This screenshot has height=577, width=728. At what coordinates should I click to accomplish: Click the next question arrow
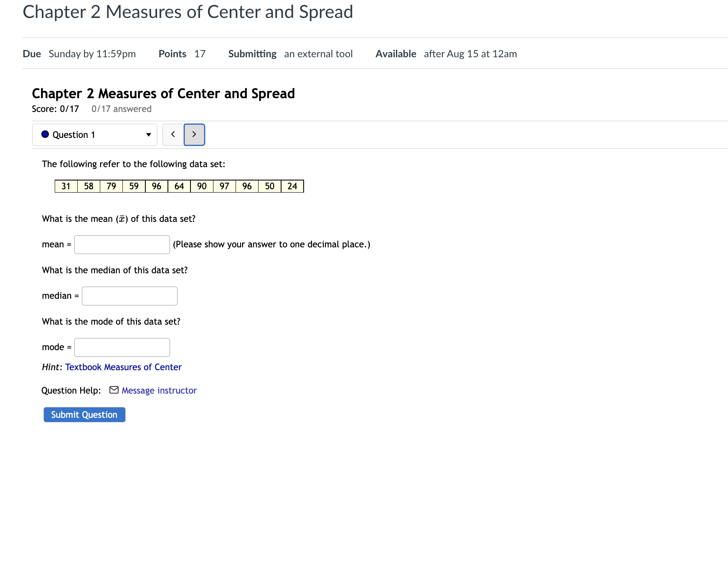[194, 135]
